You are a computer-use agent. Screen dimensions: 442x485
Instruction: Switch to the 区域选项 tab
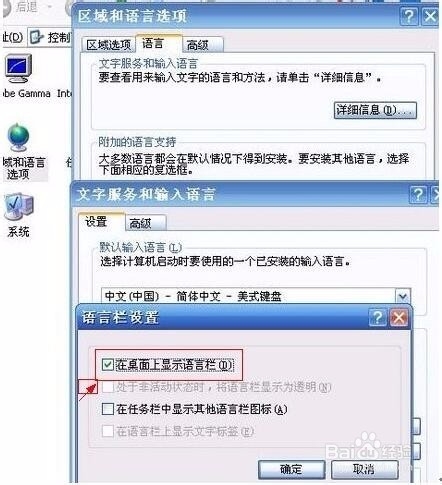click(109, 44)
